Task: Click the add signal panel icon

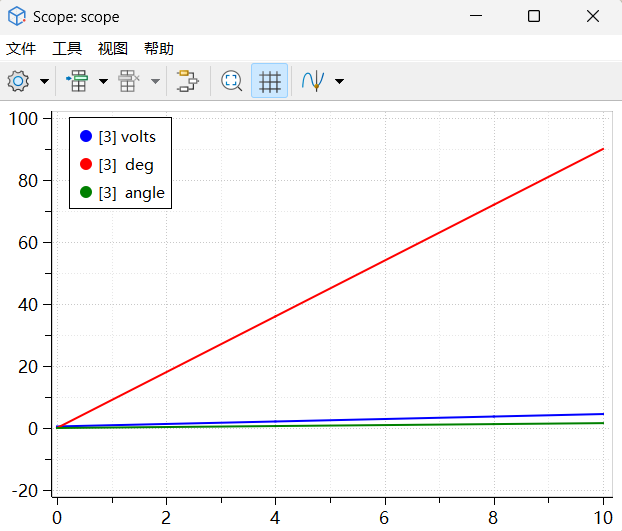Action: pos(77,81)
